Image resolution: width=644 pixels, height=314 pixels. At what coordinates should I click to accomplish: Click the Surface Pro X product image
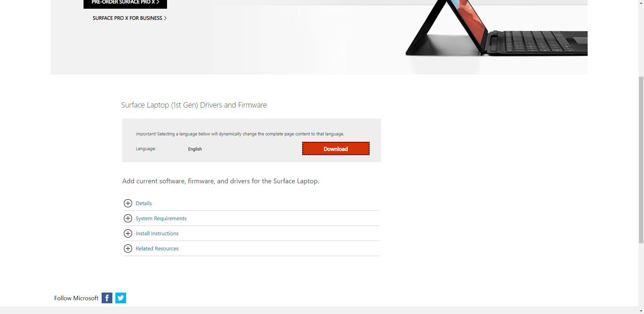click(496, 28)
